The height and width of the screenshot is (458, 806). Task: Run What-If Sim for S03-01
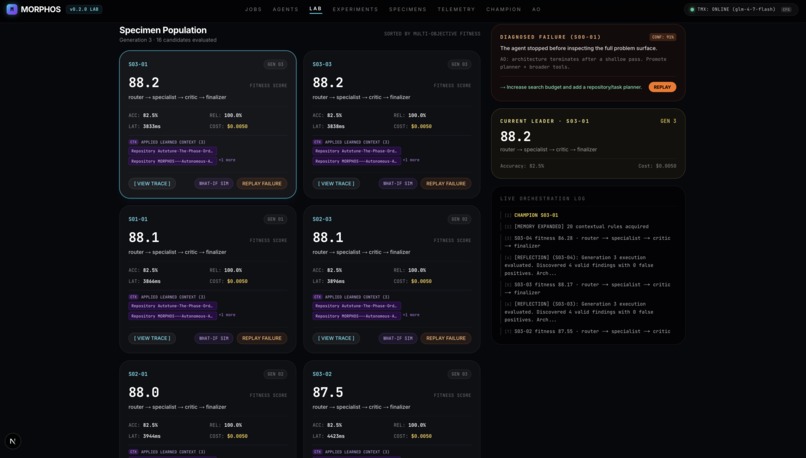(x=214, y=184)
